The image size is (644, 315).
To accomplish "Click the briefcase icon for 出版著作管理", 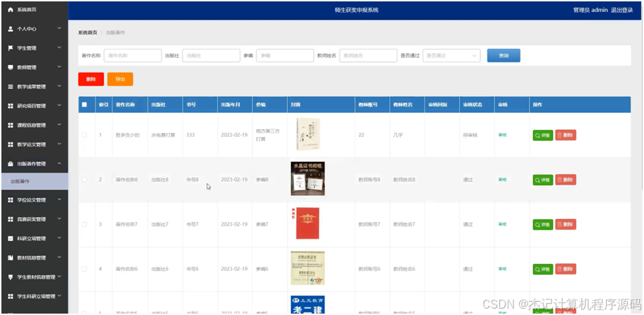I will 11,163.
